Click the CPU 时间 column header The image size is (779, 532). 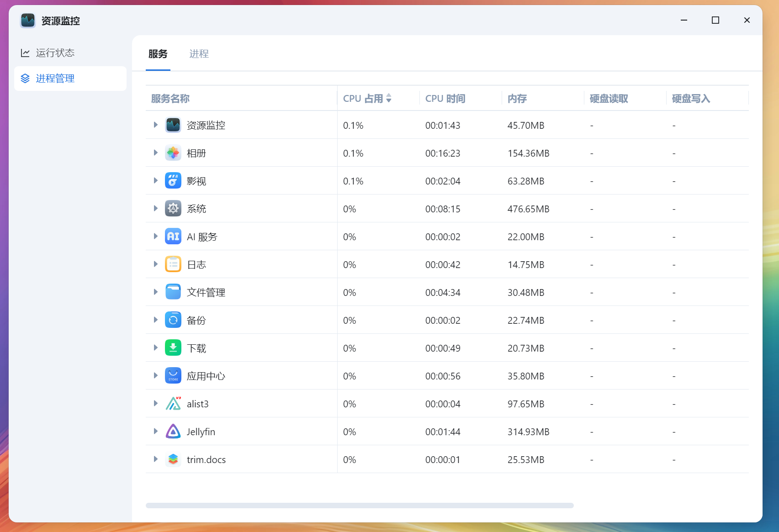click(461, 98)
